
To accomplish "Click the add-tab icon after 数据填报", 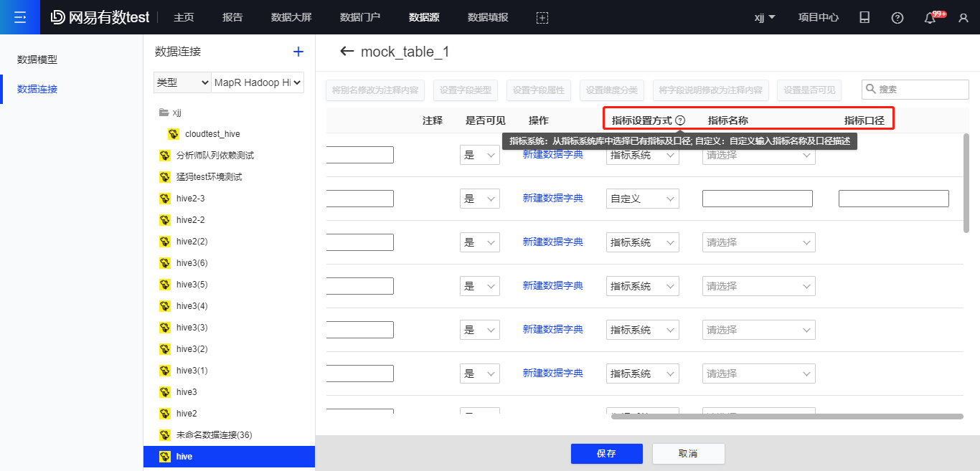I will [542, 18].
